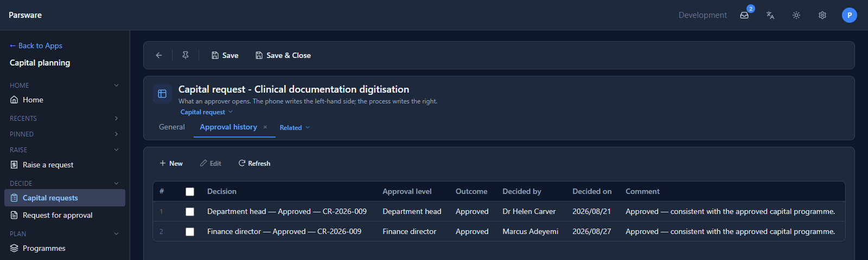Open Capital requests in the sidebar
The image size is (868, 260).
[x=65, y=198]
